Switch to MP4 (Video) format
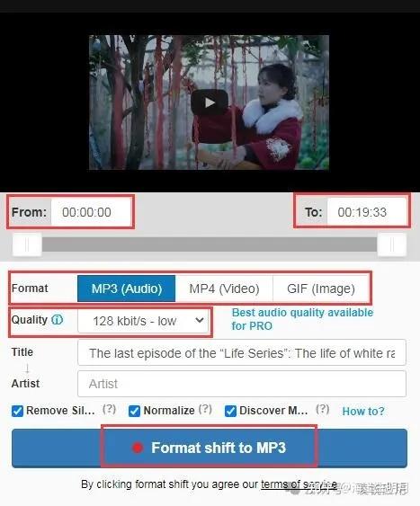Screen dimensions: 420x506 (224, 289)
